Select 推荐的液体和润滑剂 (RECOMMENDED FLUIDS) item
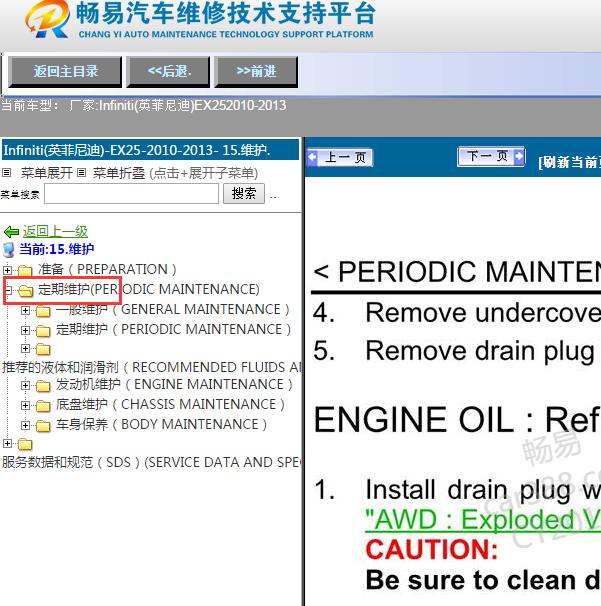This screenshot has width=601, height=606. click(x=152, y=367)
